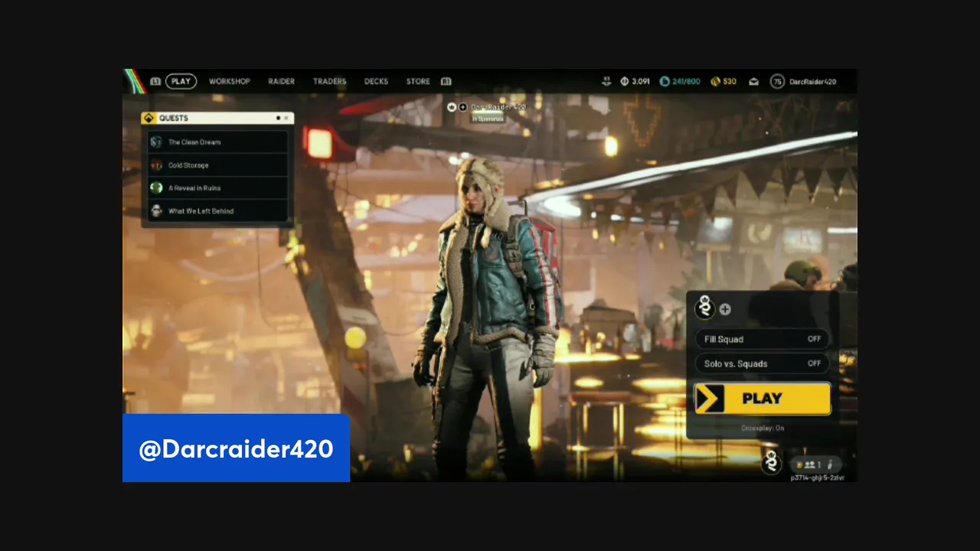The height and width of the screenshot is (551, 980).
Task: Click A Reveal in Ruins quest icon
Action: coord(156,188)
